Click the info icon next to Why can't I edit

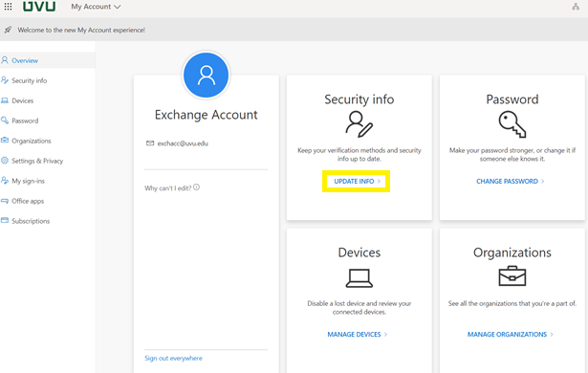click(x=197, y=186)
